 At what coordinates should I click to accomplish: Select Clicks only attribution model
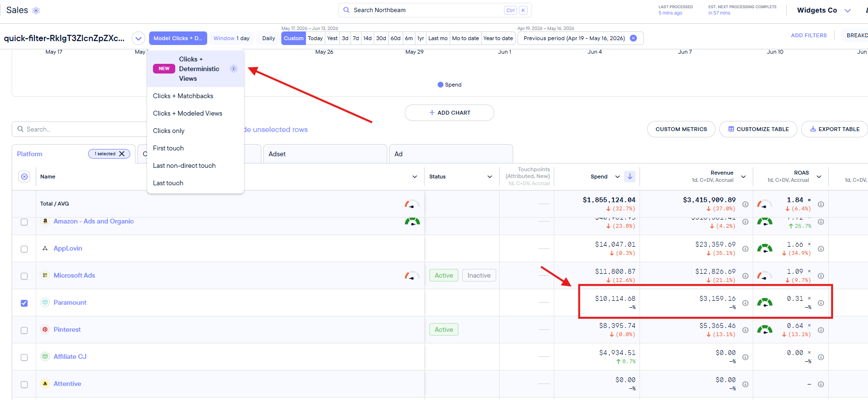(196, 131)
